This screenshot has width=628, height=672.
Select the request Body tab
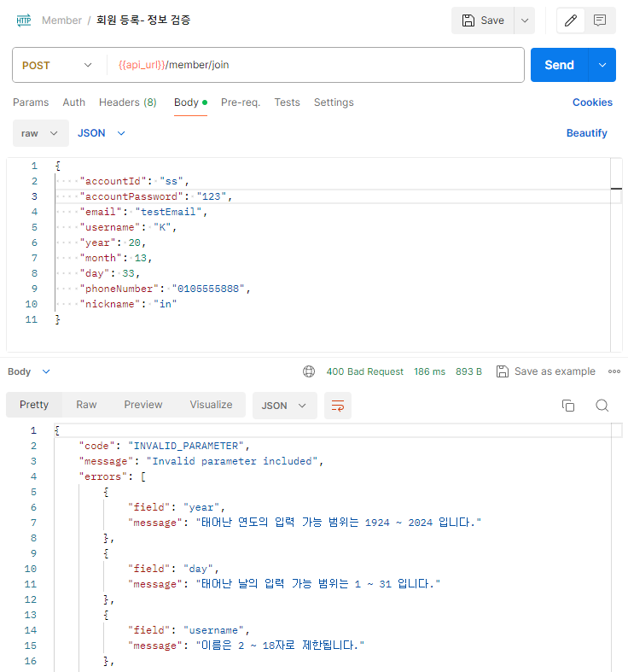pos(190,102)
